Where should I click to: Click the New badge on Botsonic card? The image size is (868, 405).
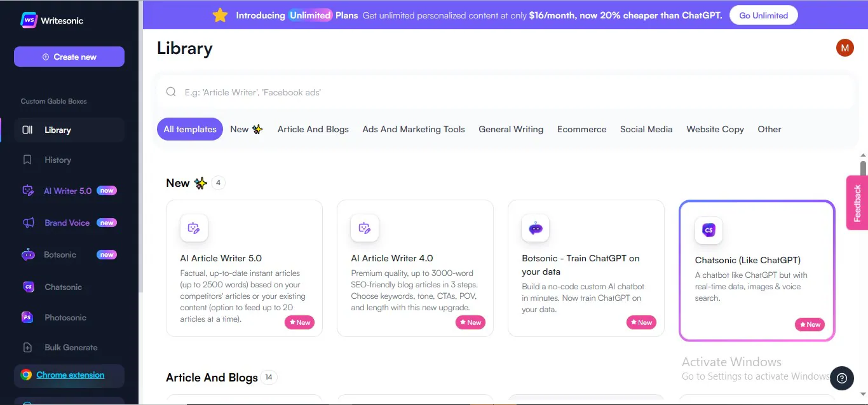641,322
